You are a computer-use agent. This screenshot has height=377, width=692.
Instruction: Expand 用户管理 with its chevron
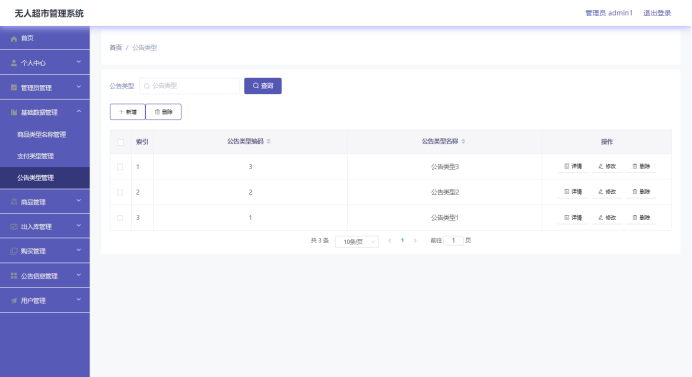coord(79,299)
